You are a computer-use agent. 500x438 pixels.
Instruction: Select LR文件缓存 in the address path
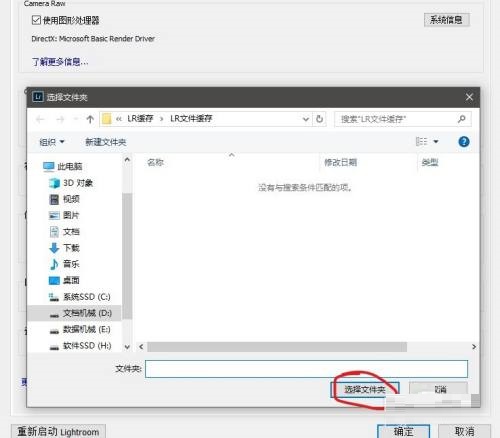point(191,119)
